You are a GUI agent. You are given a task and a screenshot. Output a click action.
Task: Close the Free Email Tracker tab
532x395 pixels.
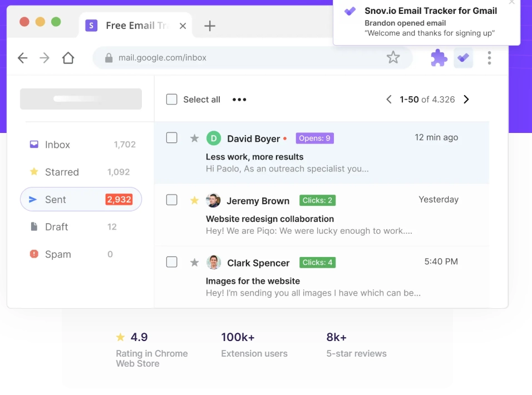click(183, 26)
